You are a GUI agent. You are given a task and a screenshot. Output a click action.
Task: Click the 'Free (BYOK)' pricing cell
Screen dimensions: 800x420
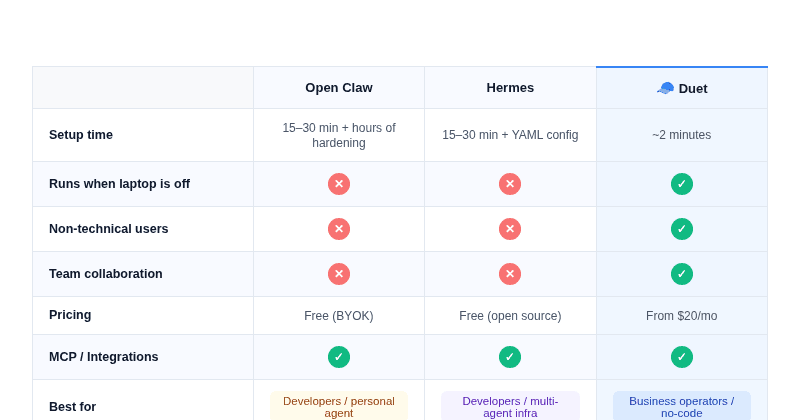339,316
